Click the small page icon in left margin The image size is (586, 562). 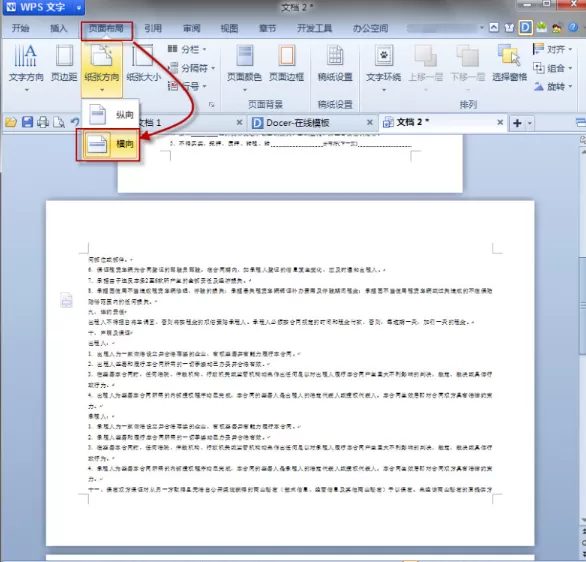[66, 300]
